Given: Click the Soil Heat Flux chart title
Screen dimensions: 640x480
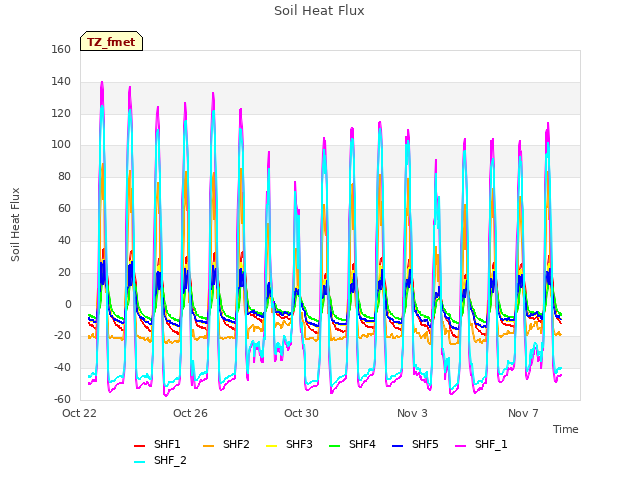Looking at the screenshot, I should click(319, 11).
